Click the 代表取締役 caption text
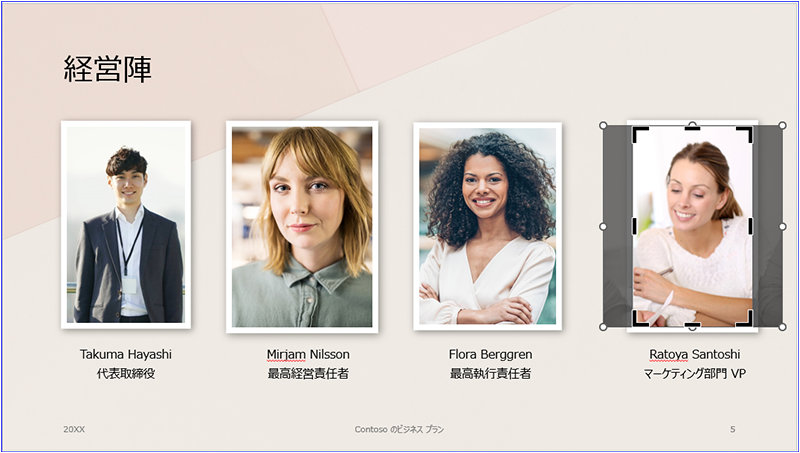 pos(126,373)
